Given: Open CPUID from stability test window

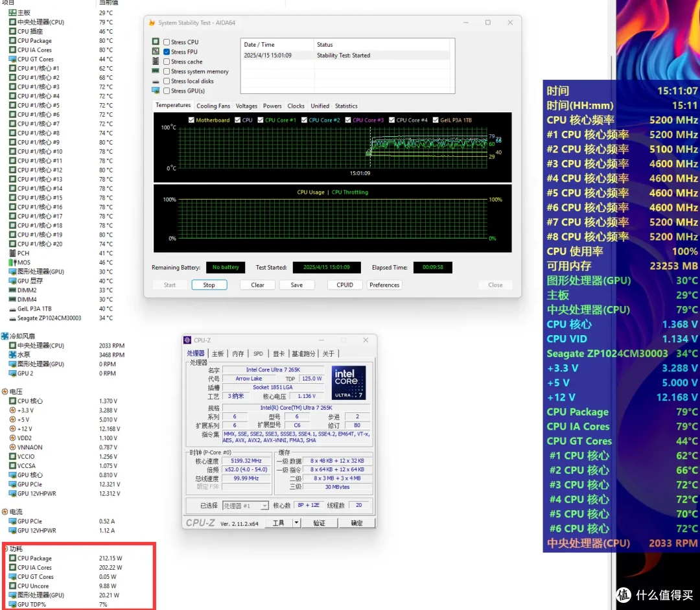Looking at the screenshot, I should [345, 285].
